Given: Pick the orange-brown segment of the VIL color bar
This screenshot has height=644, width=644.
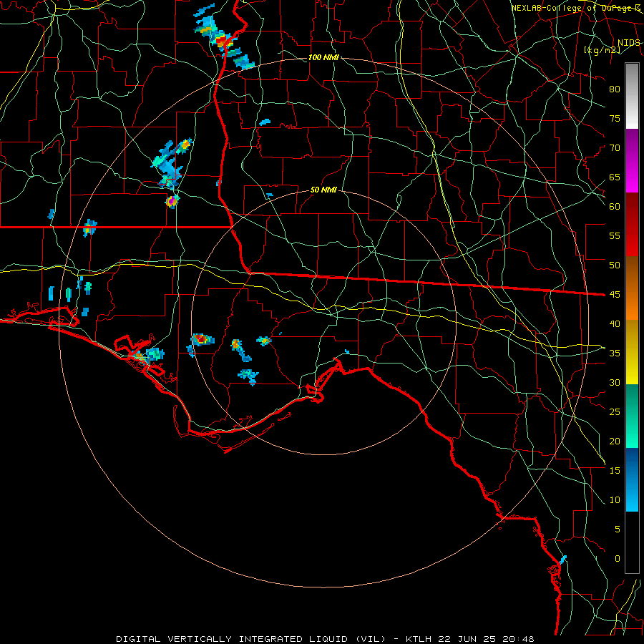Looking at the screenshot, I should click(x=632, y=288).
